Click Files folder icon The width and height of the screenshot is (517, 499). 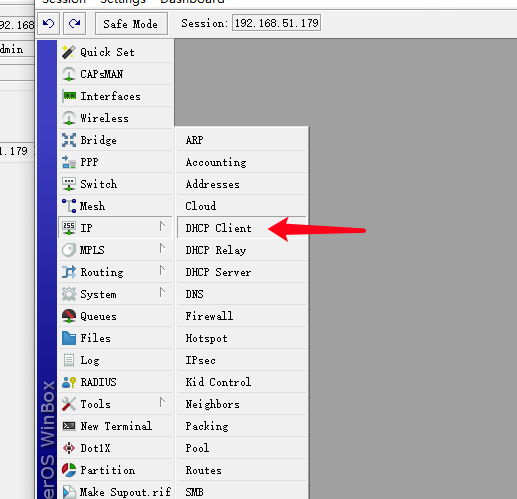(x=69, y=338)
